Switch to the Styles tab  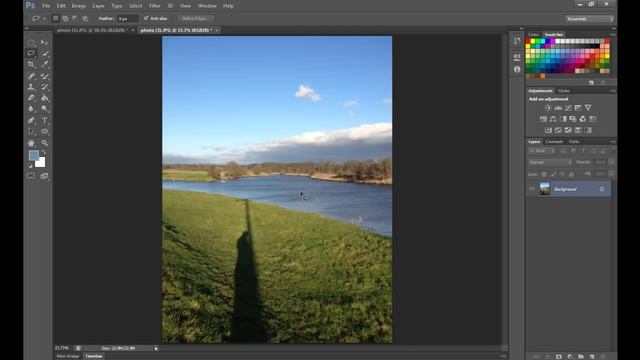point(564,91)
